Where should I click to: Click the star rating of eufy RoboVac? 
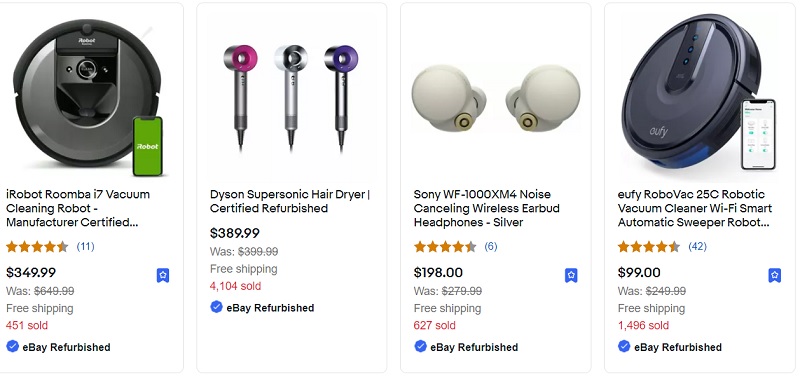pyautogui.click(x=648, y=247)
